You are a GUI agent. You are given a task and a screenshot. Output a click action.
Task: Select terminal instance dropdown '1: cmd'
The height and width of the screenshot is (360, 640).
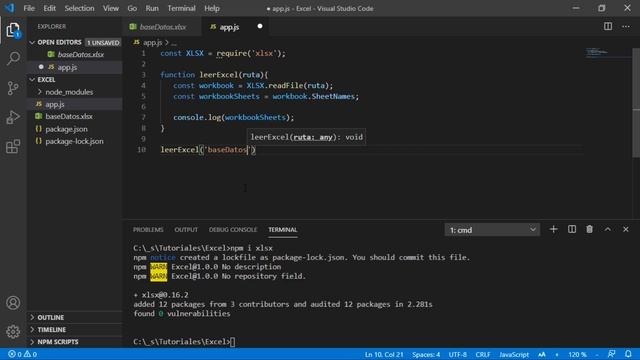(492, 230)
